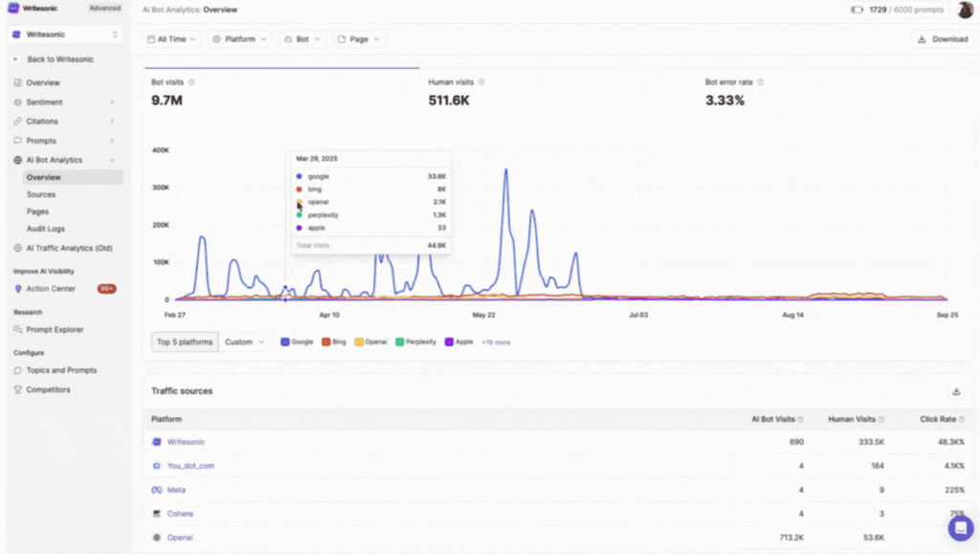Expand the Citations submenu chevron
The height and width of the screenshot is (554, 980).
pyautogui.click(x=113, y=122)
